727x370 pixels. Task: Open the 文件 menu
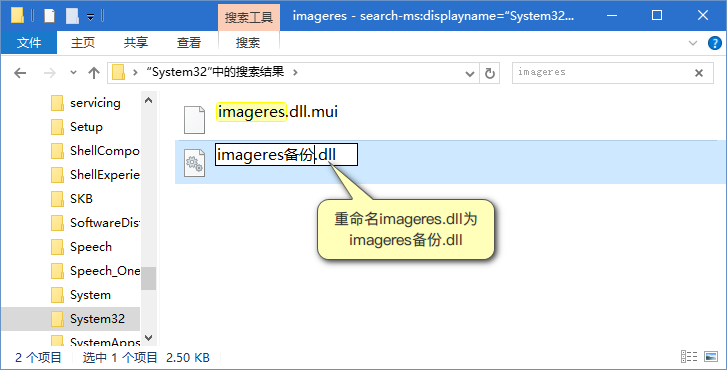pyautogui.click(x=29, y=43)
